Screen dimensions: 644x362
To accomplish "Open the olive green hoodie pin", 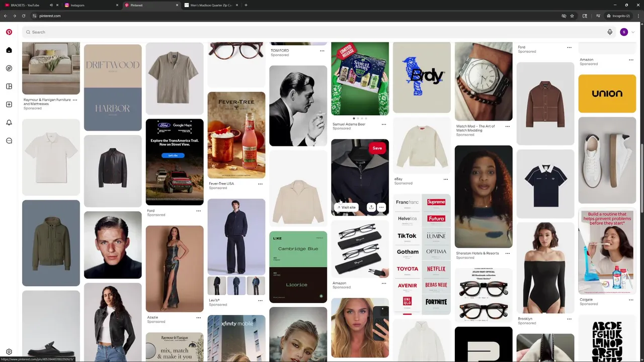I will tap(51, 243).
